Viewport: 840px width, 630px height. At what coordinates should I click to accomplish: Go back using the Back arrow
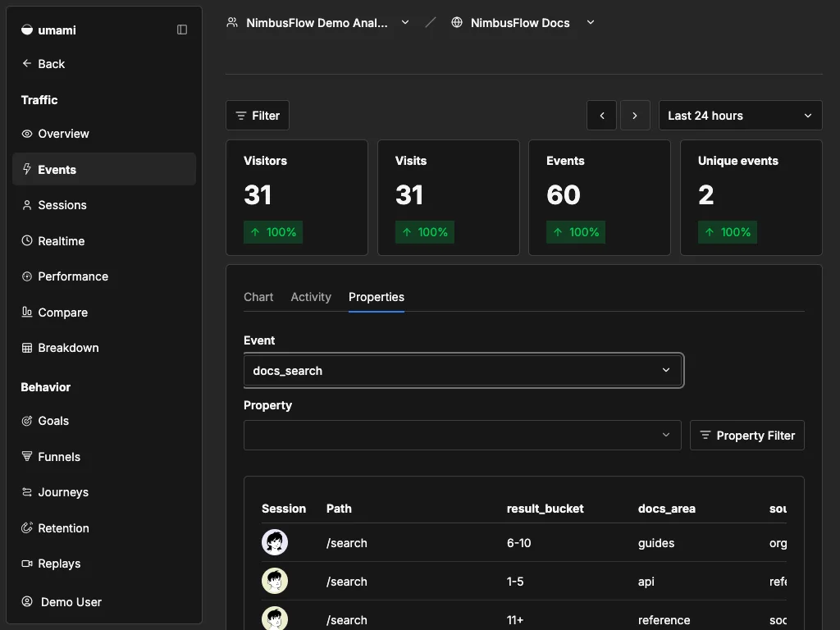tap(27, 63)
